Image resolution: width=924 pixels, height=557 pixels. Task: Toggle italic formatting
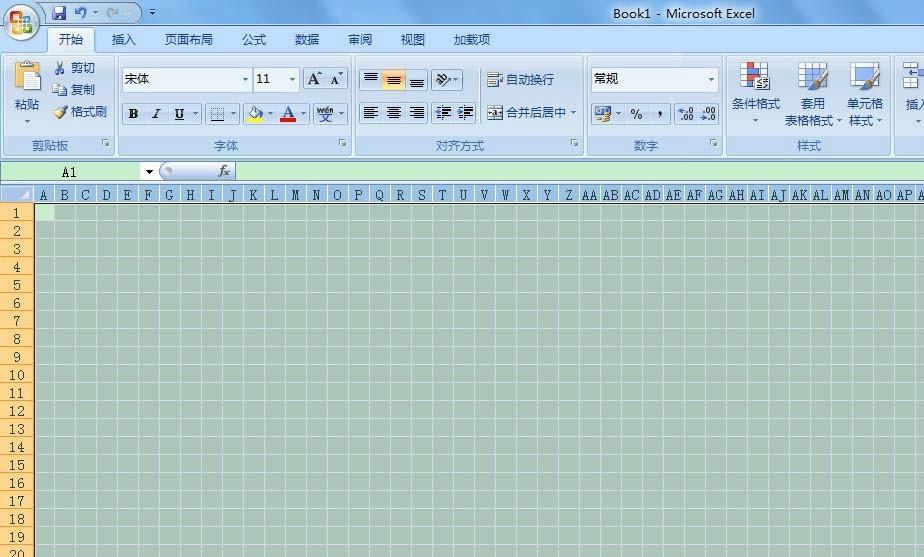coord(156,114)
